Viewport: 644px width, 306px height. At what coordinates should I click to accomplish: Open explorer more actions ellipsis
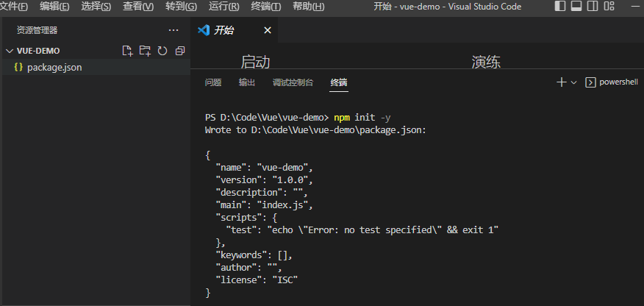(173, 30)
